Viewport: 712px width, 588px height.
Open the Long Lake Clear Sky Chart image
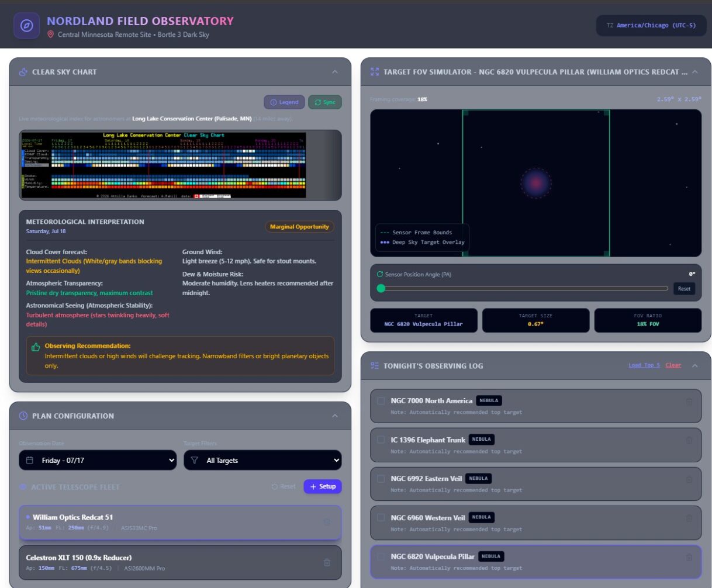164,165
